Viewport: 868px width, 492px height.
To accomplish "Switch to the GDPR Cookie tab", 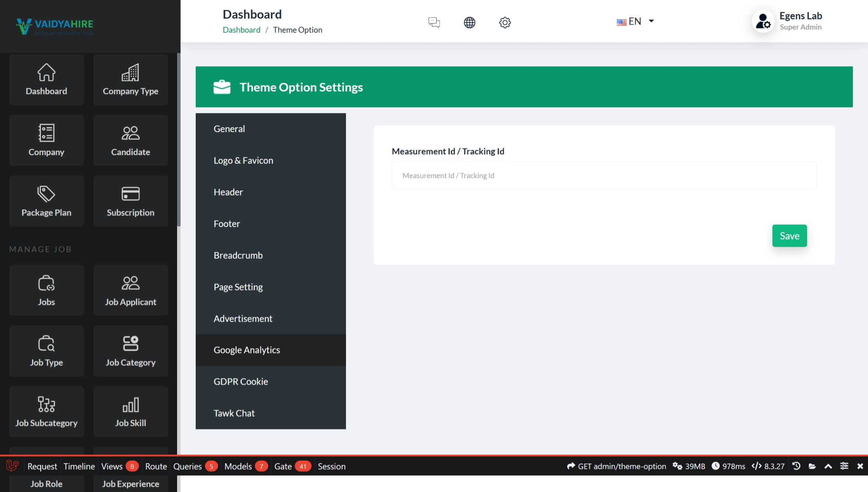I will 241,382.
